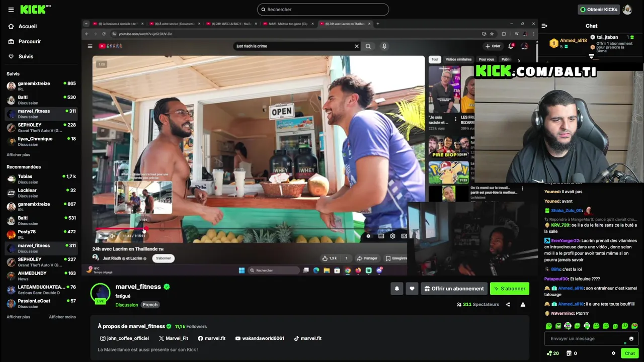The width and height of the screenshot is (644, 362).
Task: Click the Obtenir KICKs button
Action: (x=599, y=10)
